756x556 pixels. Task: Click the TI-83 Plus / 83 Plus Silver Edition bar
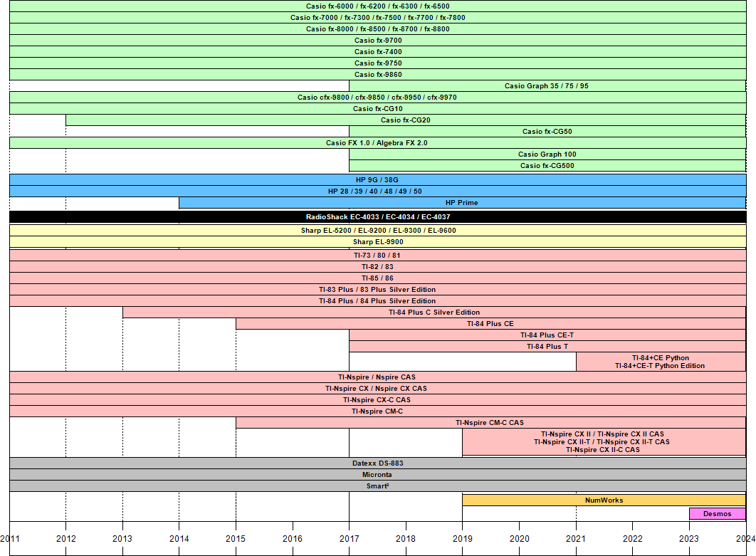point(378,290)
